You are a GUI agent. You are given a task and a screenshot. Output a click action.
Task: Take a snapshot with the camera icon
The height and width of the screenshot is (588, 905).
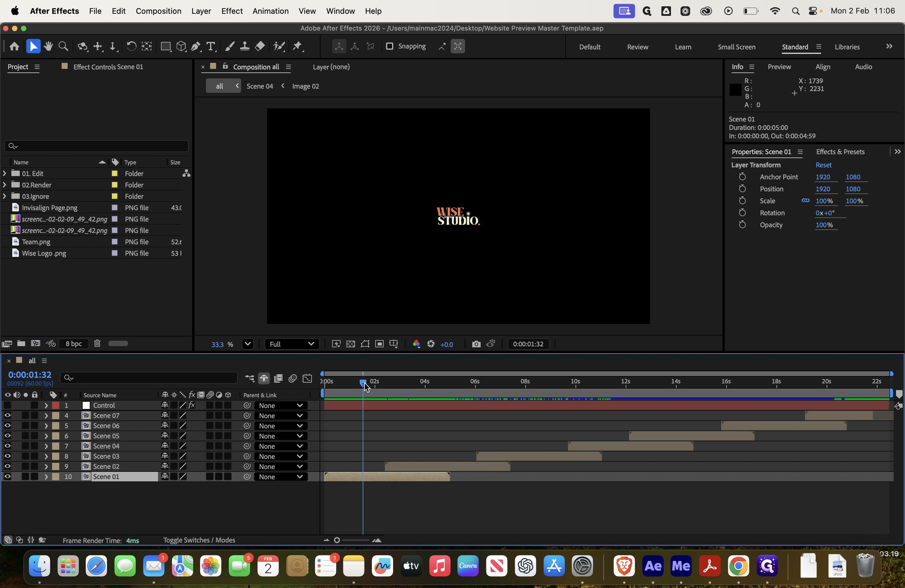pyautogui.click(x=476, y=344)
